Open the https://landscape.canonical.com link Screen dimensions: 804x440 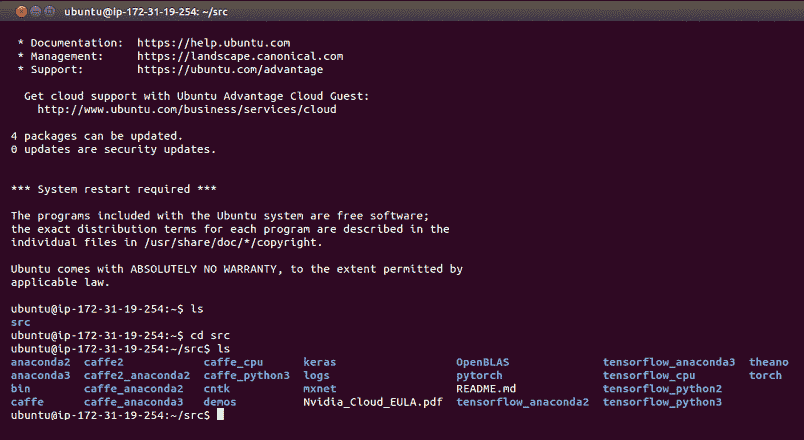click(x=240, y=56)
